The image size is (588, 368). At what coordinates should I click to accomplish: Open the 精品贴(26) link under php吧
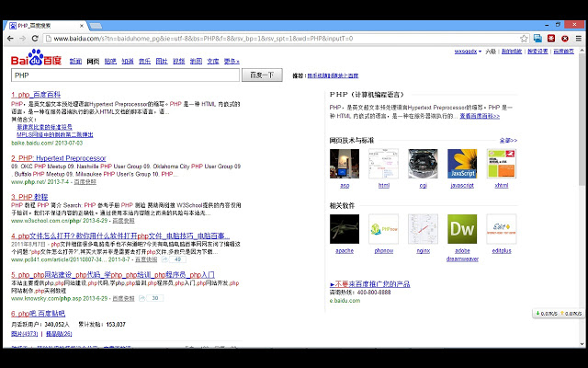59,333
